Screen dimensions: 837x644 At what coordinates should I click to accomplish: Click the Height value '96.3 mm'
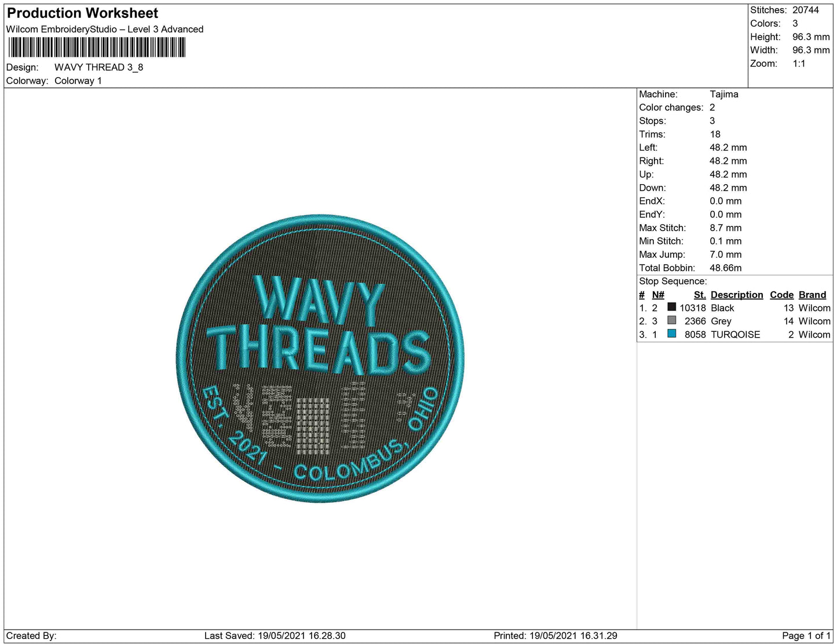(811, 37)
